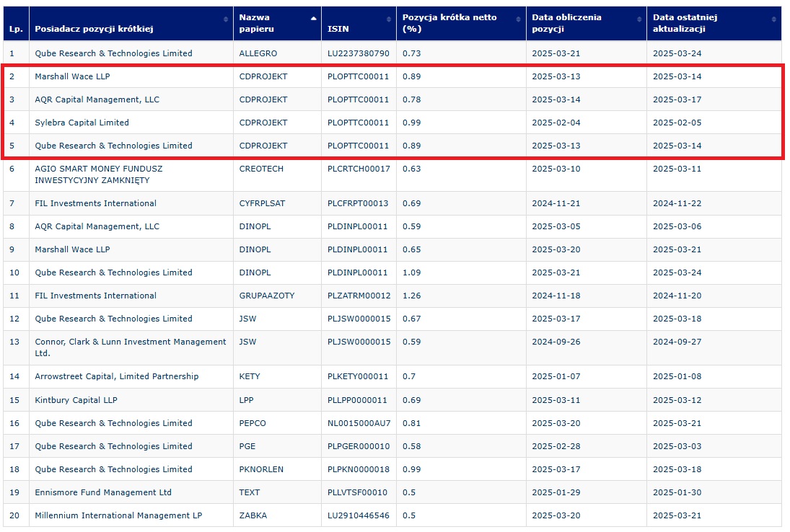790x532 pixels.
Task: Click sort icon in Posiadacz pozycji krótkiej header
Action: (x=227, y=18)
